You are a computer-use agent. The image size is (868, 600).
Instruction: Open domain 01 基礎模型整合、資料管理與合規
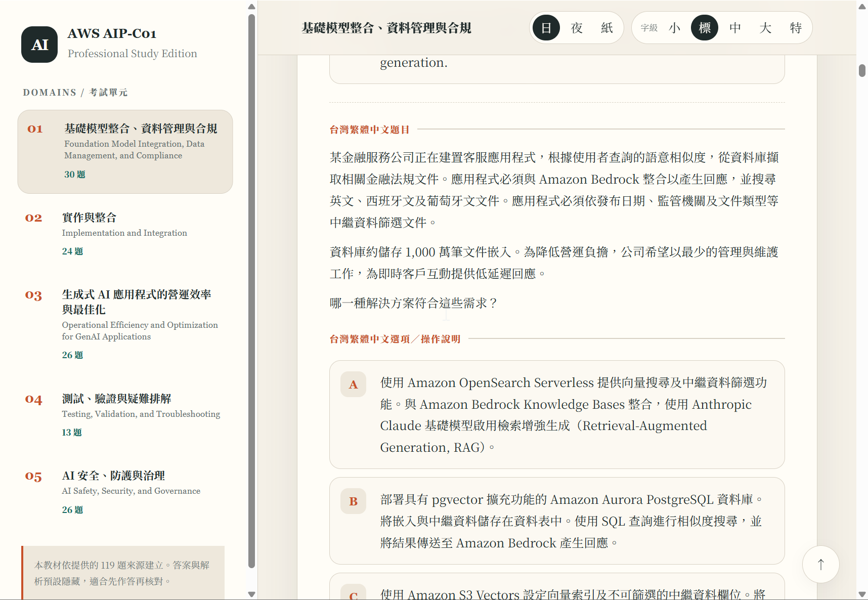point(125,152)
